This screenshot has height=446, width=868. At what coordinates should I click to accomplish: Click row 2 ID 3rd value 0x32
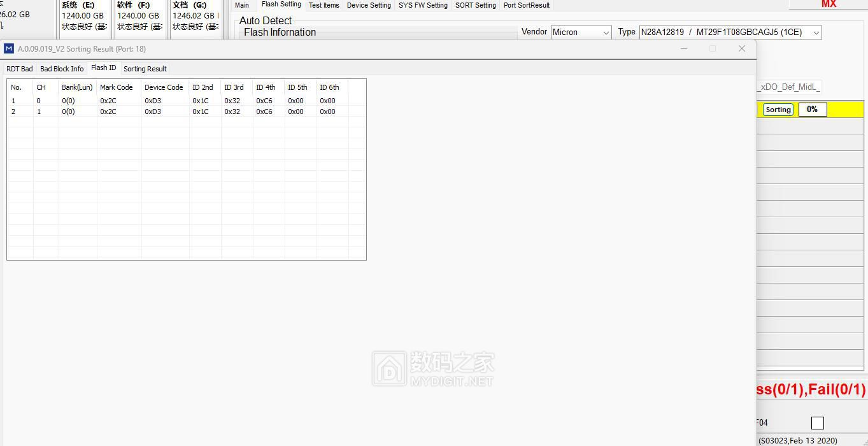click(237, 111)
